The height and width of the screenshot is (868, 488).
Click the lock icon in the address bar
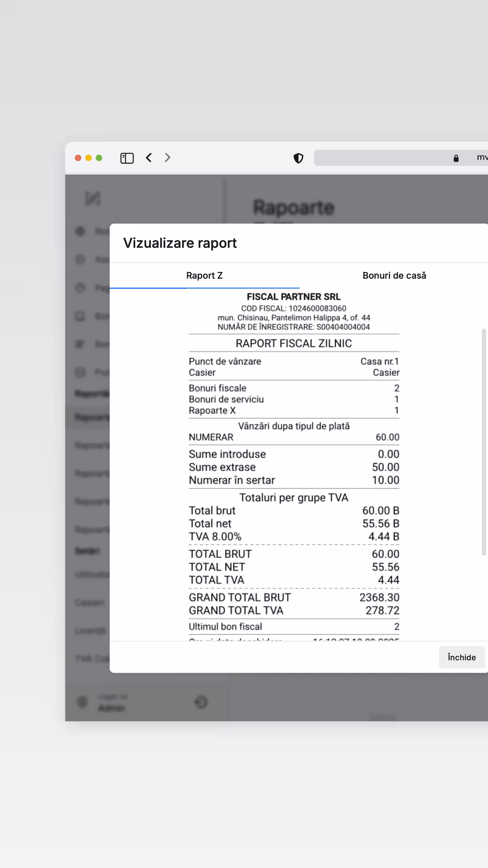[x=456, y=158]
